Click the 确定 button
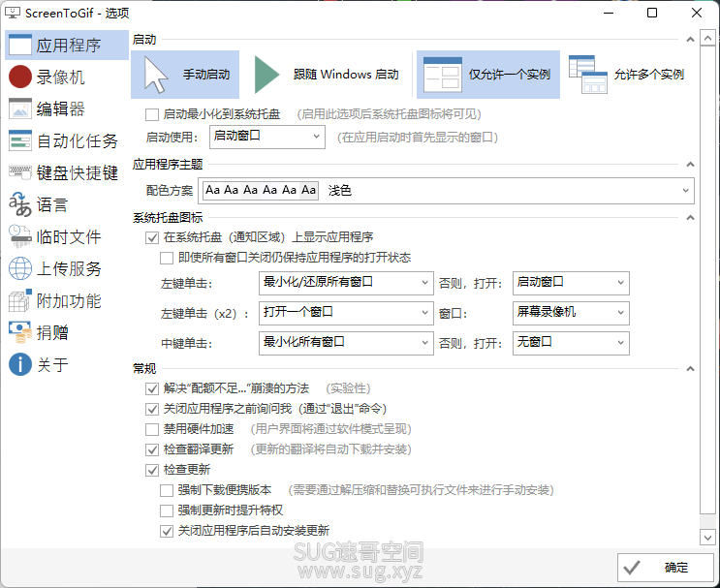The width and height of the screenshot is (720, 588). pyautogui.click(x=666, y=568)
